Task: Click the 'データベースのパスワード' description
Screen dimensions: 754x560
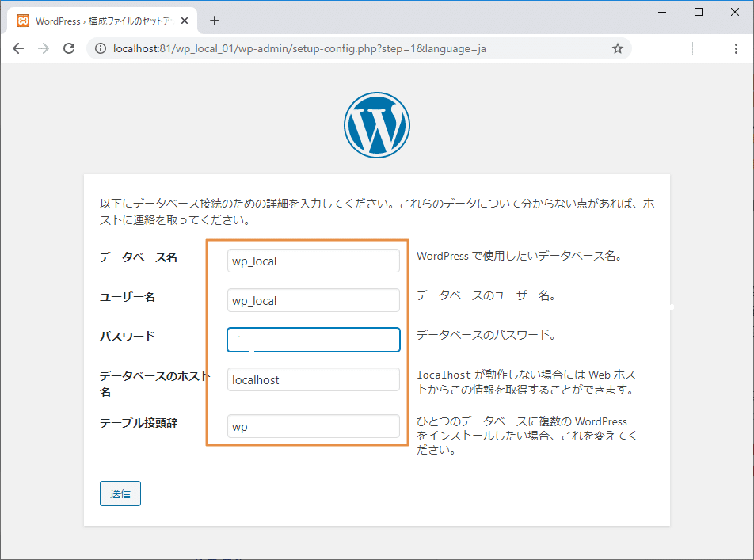Action: tap(486, 335)
